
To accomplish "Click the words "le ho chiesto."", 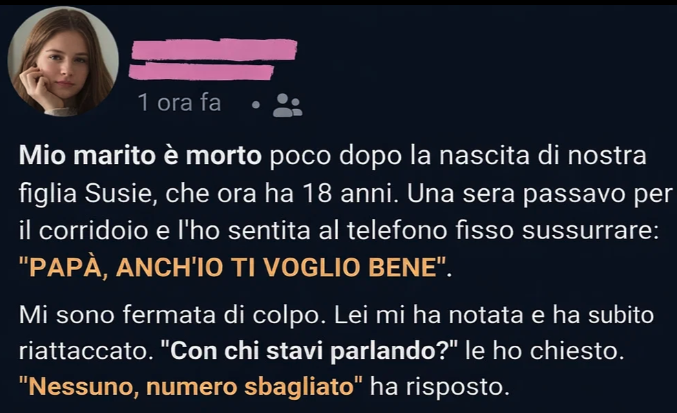I will point(545,351).
